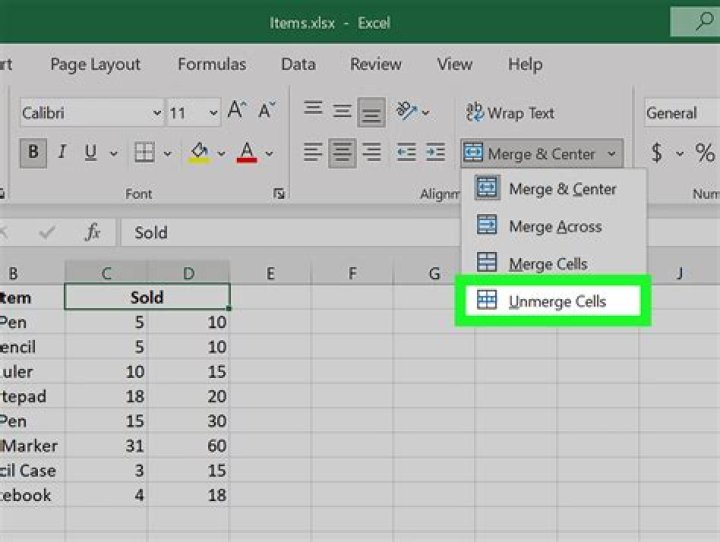The image size is (720, 542).
Task: Apply Align Left to the cell
Action: [x=313, y=153]
